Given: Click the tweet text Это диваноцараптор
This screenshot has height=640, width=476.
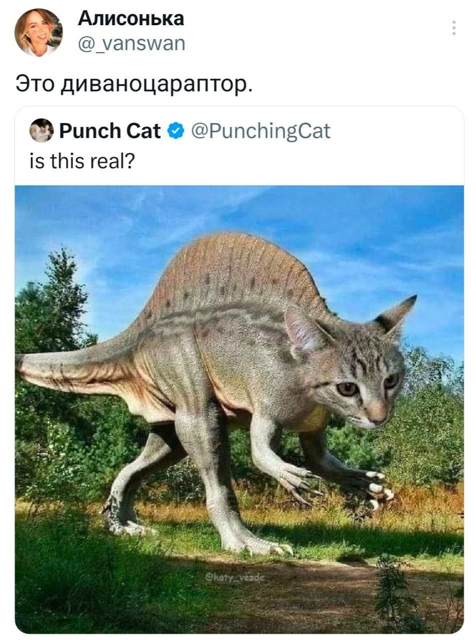Looking at the screenshot, I should point(134,84).
